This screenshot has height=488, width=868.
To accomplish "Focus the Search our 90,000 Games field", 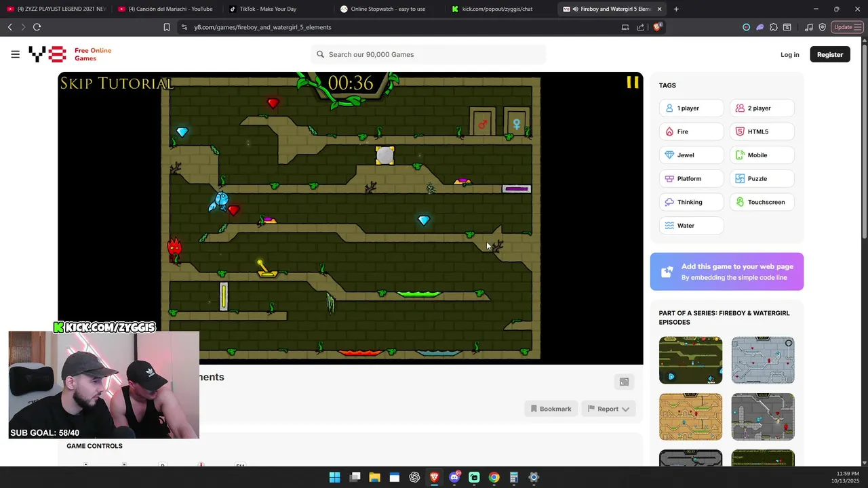I will click(x=429, y=54).
